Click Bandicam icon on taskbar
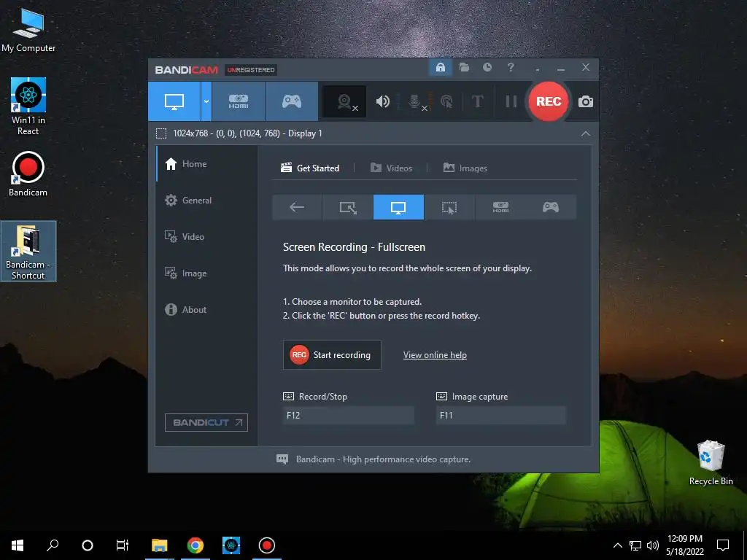 click(x=267, y=545)
